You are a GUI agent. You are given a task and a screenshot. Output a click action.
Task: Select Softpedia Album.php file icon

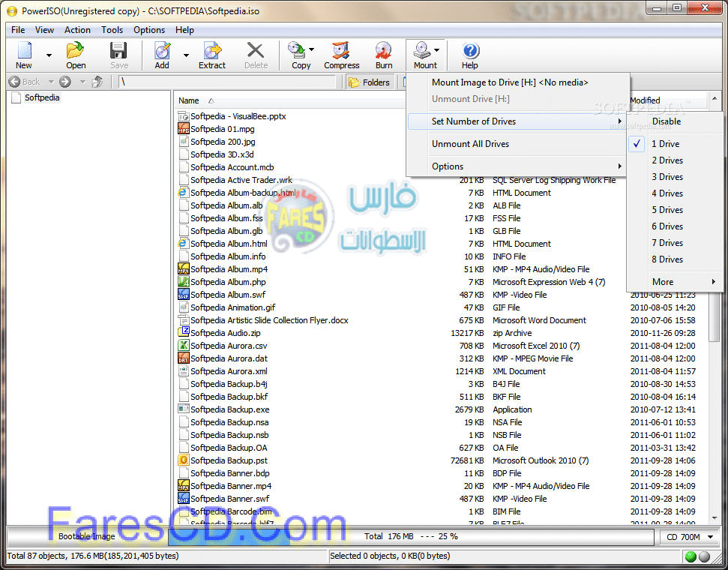(x=184, y=281)
